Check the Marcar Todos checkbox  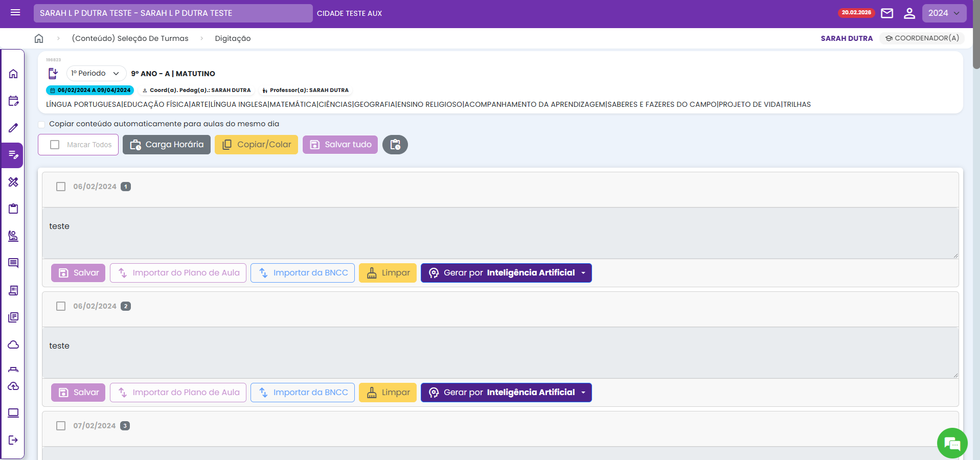click(x=55, y=145)
